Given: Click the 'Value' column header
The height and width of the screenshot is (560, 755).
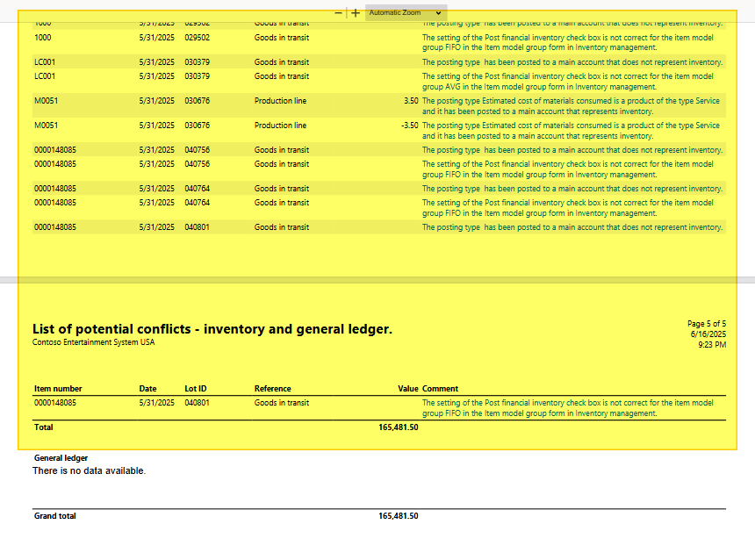Looking at the screenshot, I should 407,389.
